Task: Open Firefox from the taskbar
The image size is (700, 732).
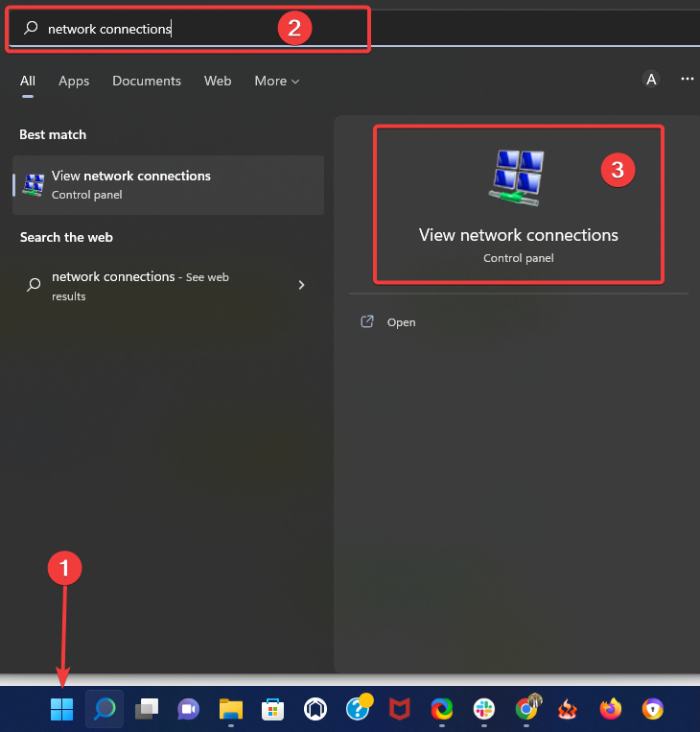Action: (x=611, y=709)
